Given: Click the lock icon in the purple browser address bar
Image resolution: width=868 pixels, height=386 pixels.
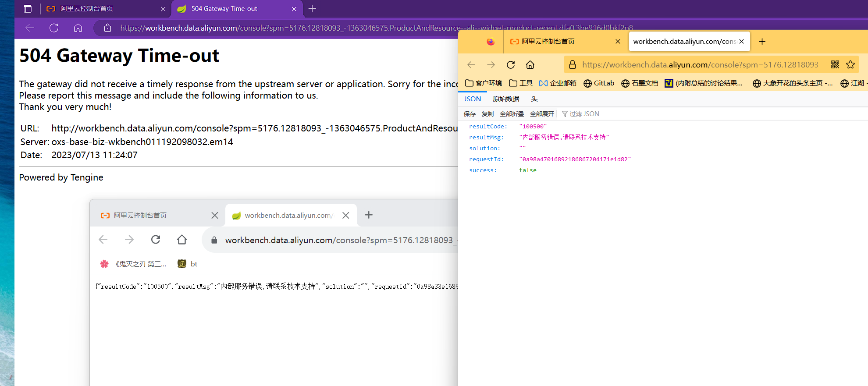Looking at the screenshot, I should click(x=107, y=28).
